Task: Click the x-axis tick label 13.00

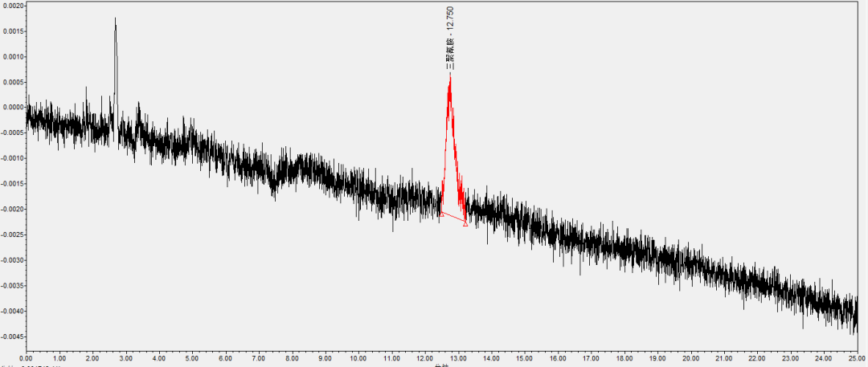Action: (458, 358)
